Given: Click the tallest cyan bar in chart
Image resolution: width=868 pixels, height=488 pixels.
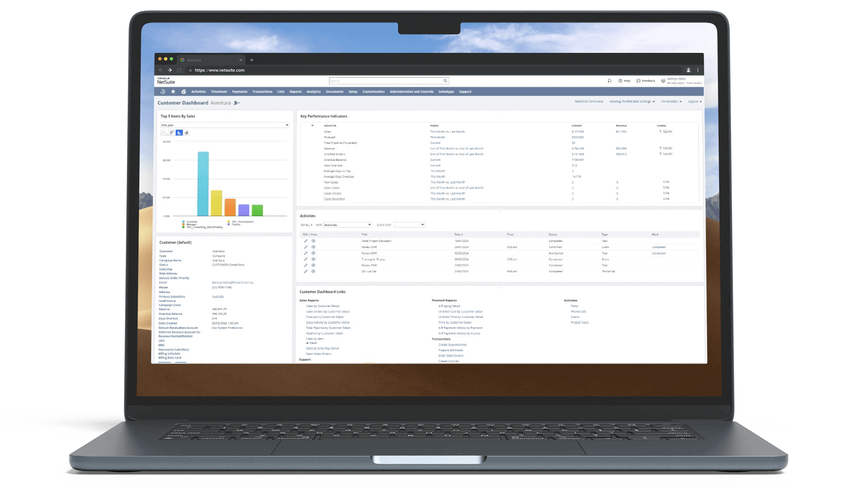Looking at the screenshot, I should coord(203,184).
